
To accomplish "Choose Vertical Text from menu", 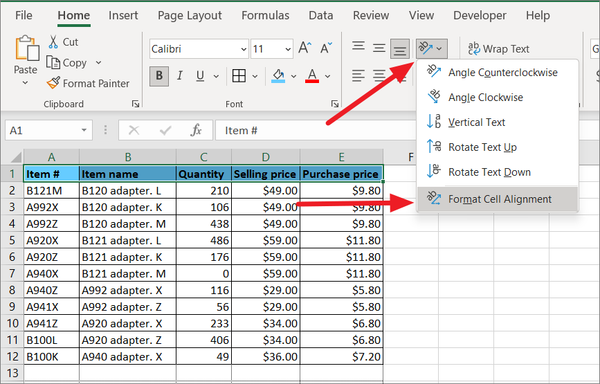I will click(x=497, y=122).
